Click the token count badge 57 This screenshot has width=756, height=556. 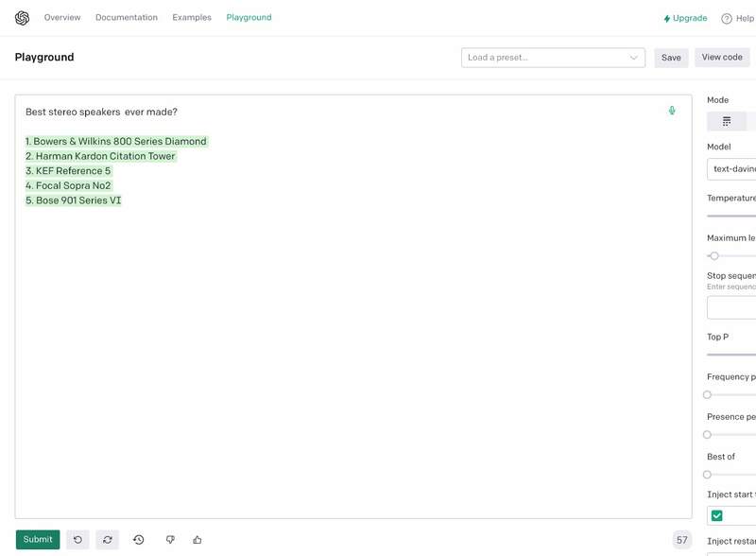pos(681,540)
